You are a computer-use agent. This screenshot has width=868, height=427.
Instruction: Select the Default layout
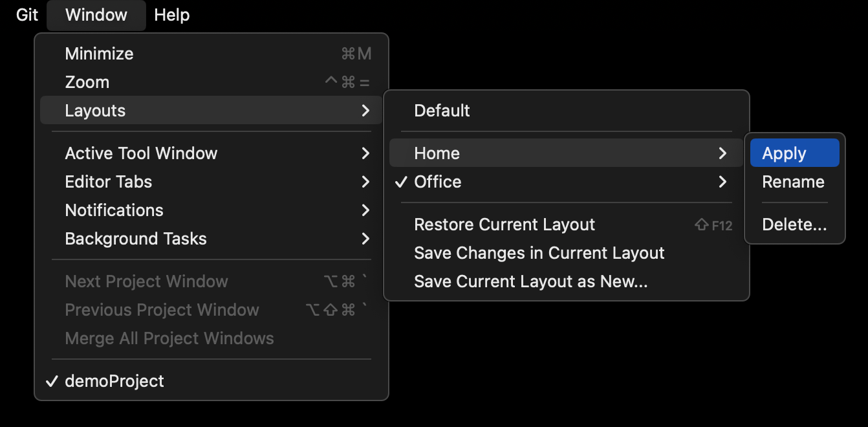[x=442, y=110]
